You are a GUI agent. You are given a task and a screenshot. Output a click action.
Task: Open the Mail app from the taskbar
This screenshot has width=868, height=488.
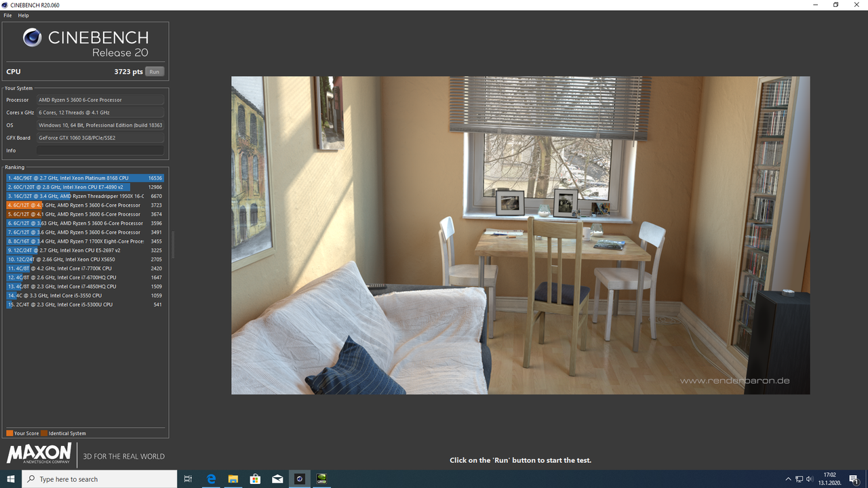(x=277, y=479)
